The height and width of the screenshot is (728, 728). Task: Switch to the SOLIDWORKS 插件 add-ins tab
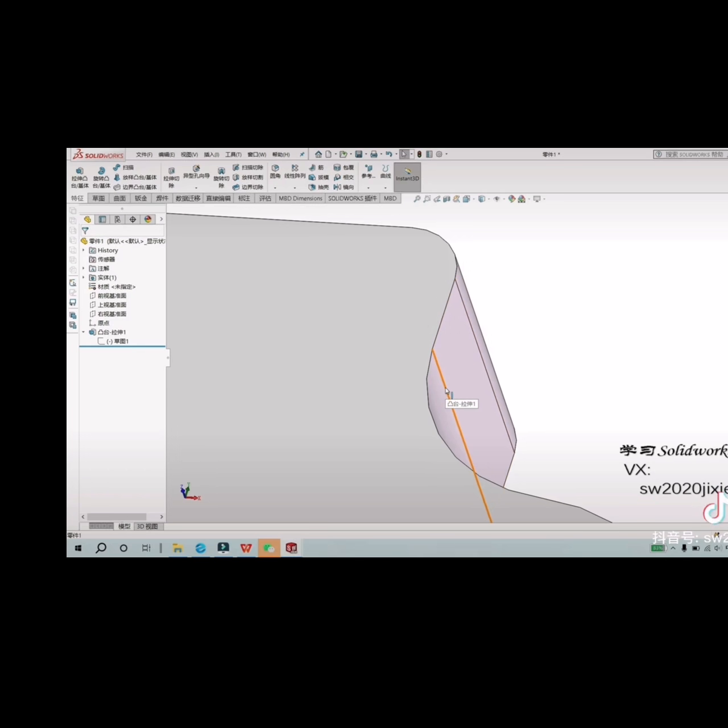(x=353, y=198)
